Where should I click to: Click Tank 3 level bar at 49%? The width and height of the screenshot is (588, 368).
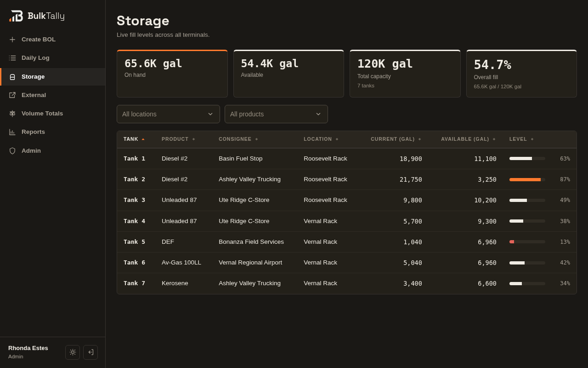coord(527,200)
